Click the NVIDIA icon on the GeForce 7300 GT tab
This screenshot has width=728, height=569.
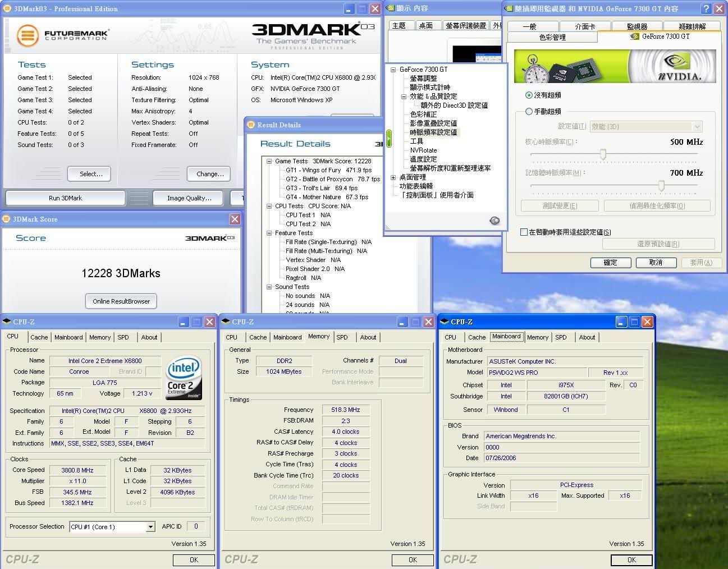tap(635, 36)
